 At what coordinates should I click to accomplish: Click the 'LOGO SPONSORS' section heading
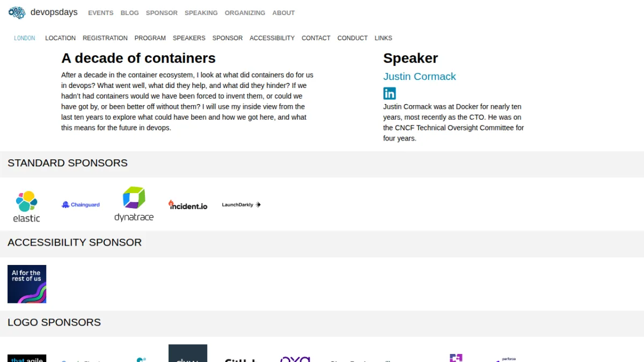pyautogui.click(x=54, y=322)
